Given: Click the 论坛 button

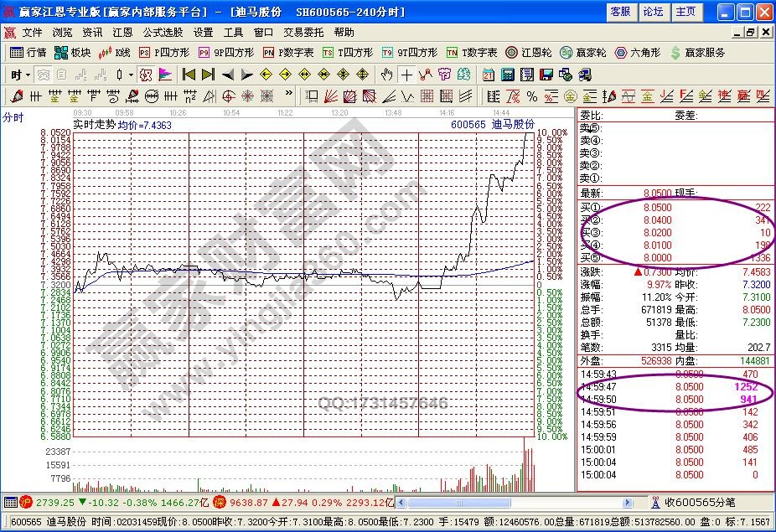Looking at the screenshot, I should [653, 12].
